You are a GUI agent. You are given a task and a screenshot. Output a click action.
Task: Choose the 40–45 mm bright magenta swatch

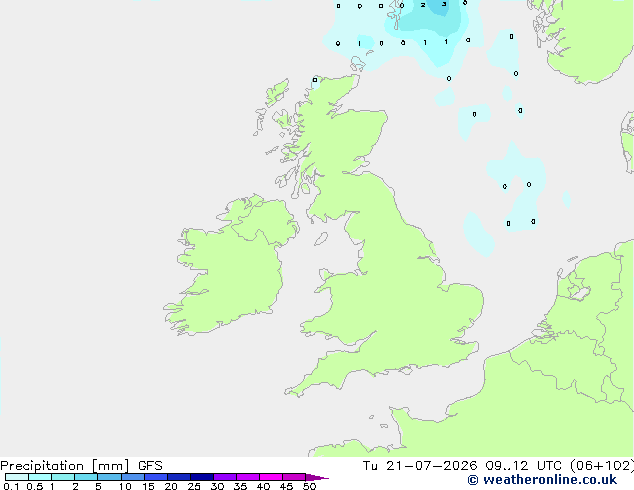click(x=271, y=477)
